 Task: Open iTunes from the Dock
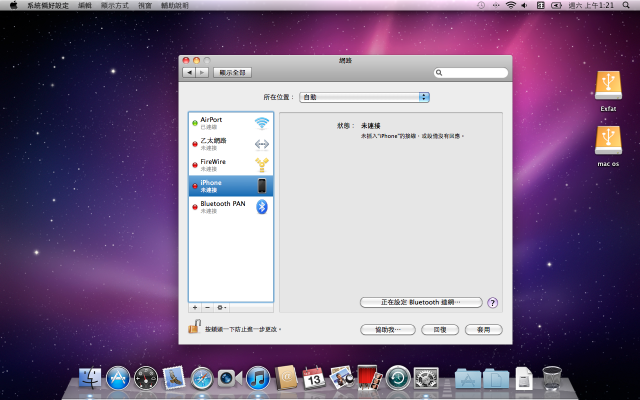pos(258,378)
